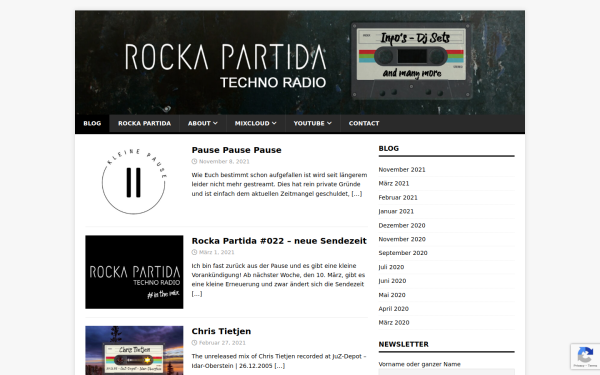
Task: Click the NEWSLETTER sidebar heading
Action: 403,344
